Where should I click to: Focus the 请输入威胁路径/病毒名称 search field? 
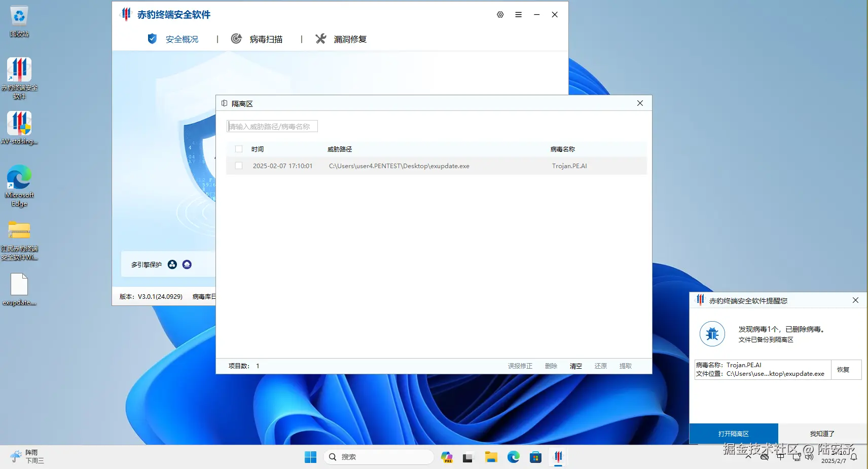pos(272,126)
